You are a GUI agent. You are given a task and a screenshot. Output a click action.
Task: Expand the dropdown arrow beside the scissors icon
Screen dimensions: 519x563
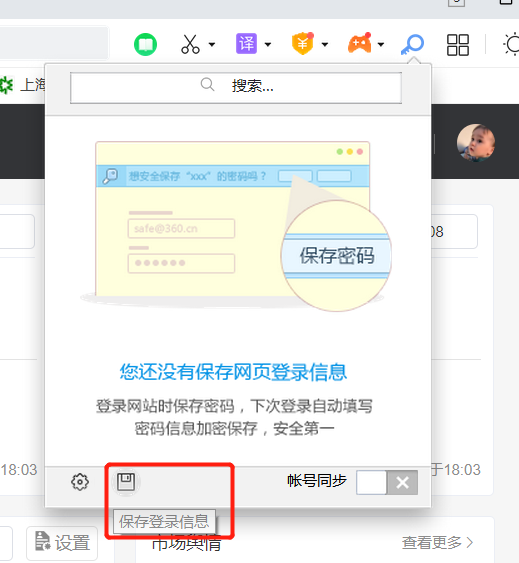click(212, 45)
